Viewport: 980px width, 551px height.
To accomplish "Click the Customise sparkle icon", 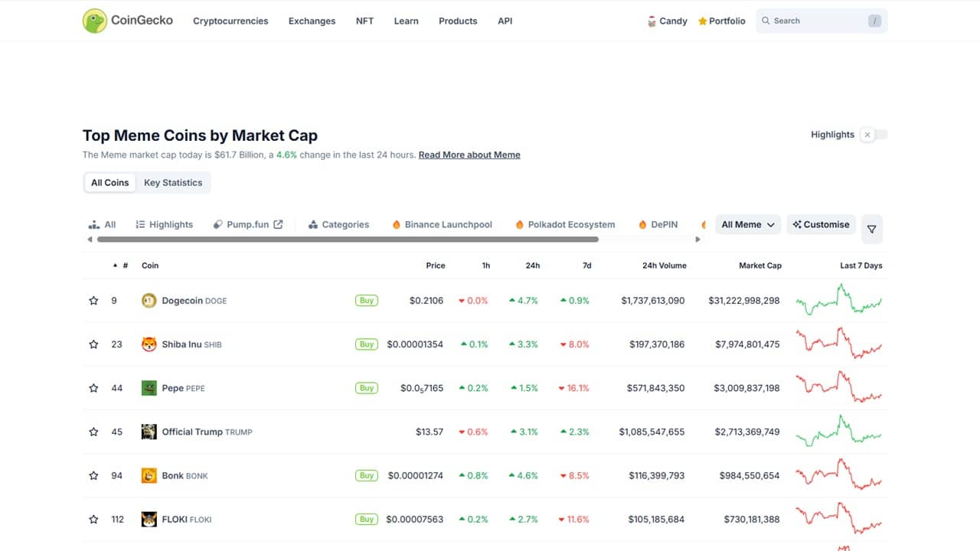I will [797, 224].
